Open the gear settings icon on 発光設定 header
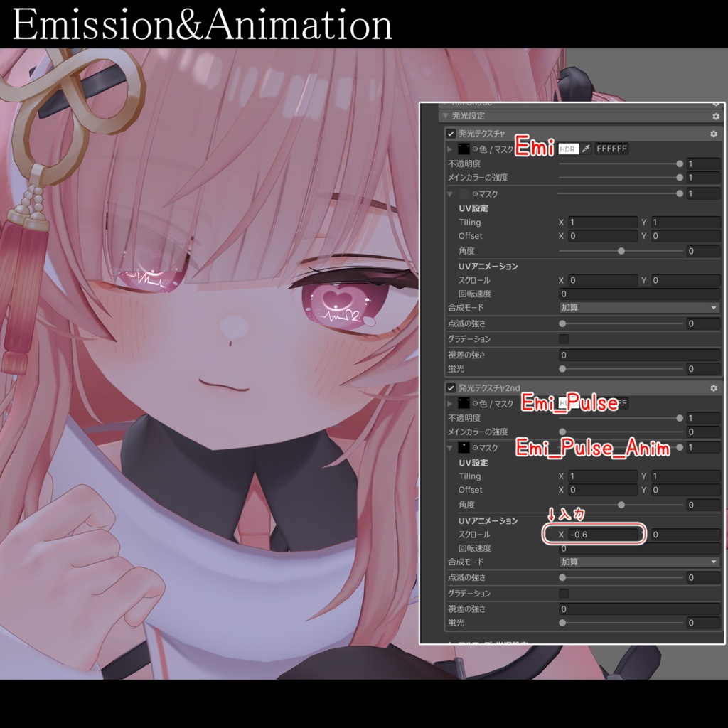The image size is (728, 728). 717,114
